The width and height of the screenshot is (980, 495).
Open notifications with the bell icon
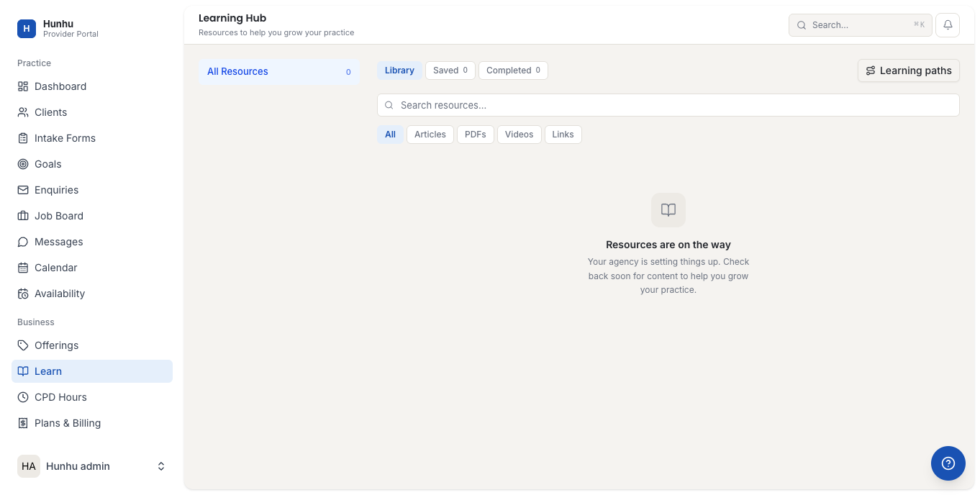[948, 25]
